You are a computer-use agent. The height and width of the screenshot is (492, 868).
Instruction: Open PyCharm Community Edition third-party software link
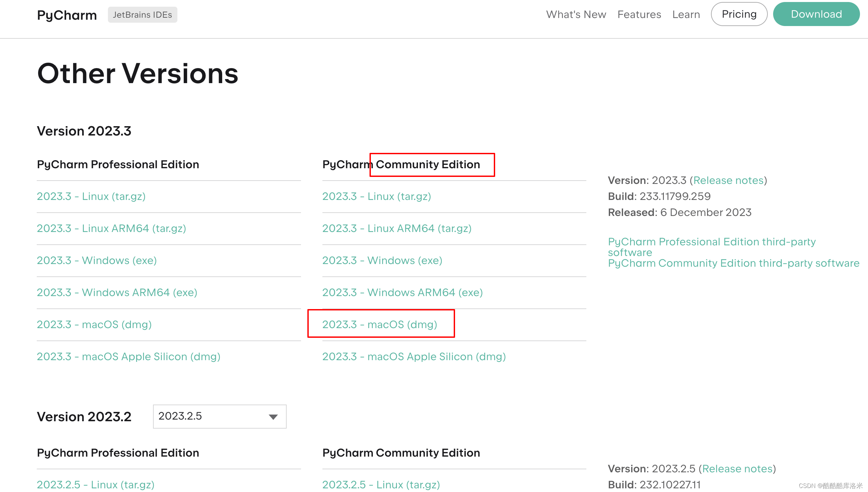pyautogui.click(x=733, y=263)
